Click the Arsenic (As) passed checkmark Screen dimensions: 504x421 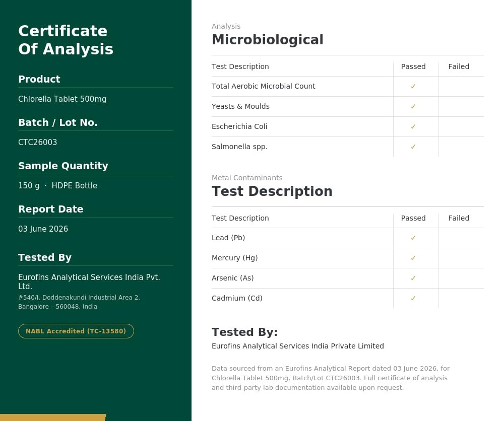(x=413, y=278)
